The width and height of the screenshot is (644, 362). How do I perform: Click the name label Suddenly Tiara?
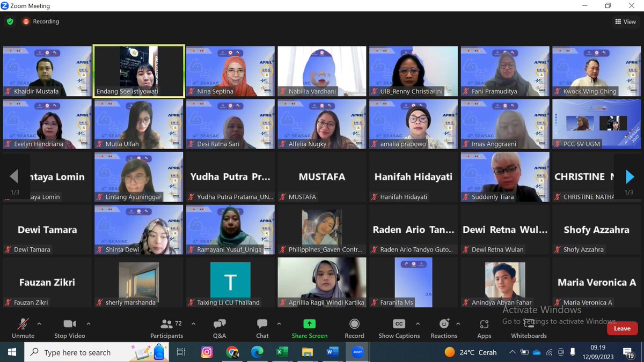493,197
